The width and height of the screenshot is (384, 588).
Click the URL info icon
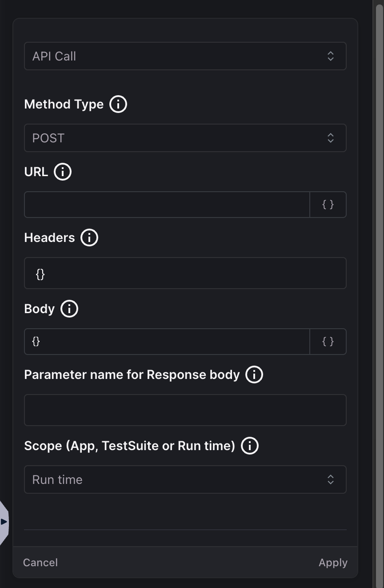pos(63,172)
